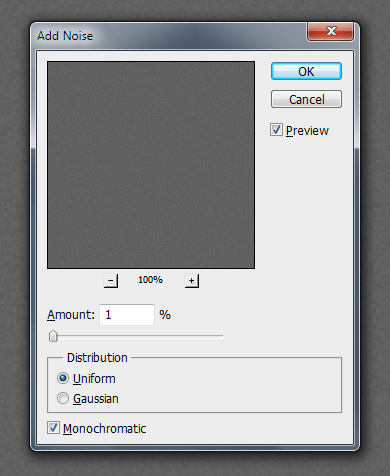Zoom in the preview with plus button

pos(192,281)
